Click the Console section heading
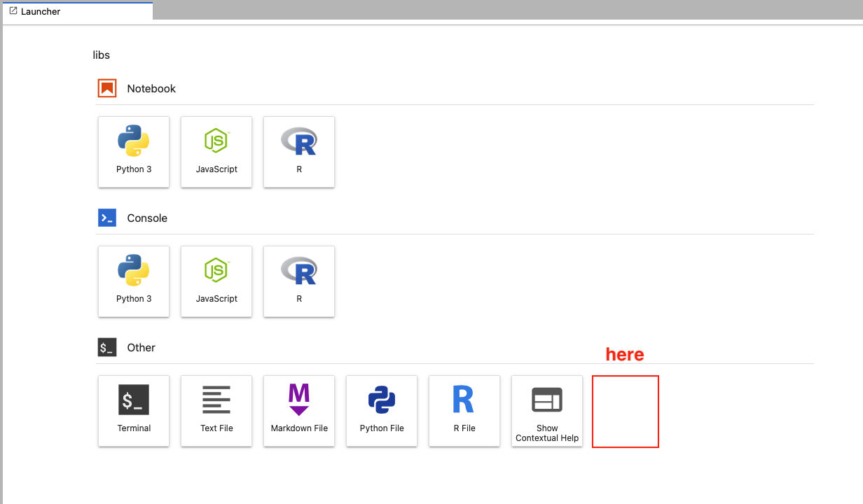This screenshot has width=863, height=504. 147,218
